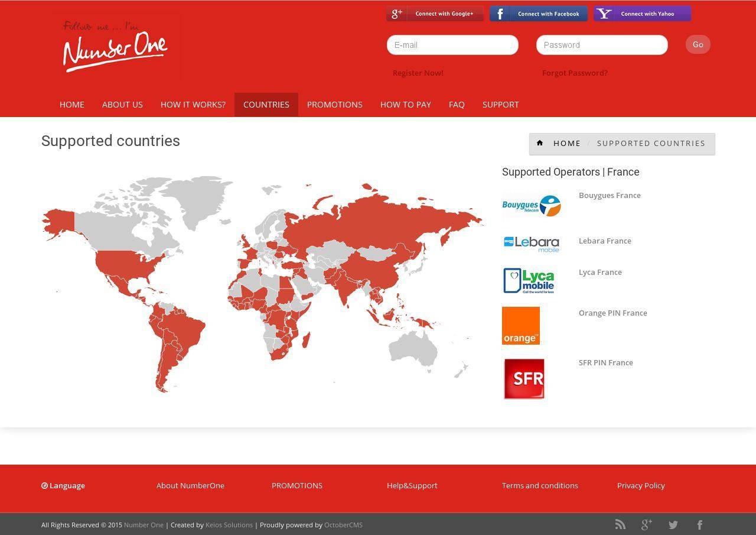
Task: Select Orange PIN France operator link
Action: click(613, 313)
